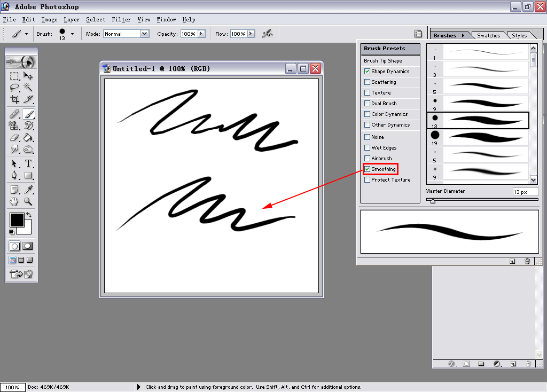Open the Filter menu
Screen dimensions: 547x392
click(121, 20)
